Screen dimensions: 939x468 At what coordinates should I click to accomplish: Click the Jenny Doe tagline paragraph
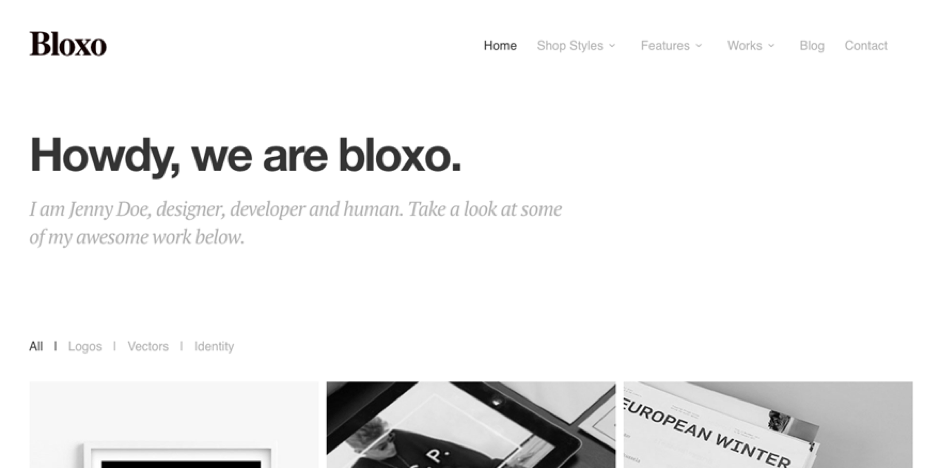(296, 223)
